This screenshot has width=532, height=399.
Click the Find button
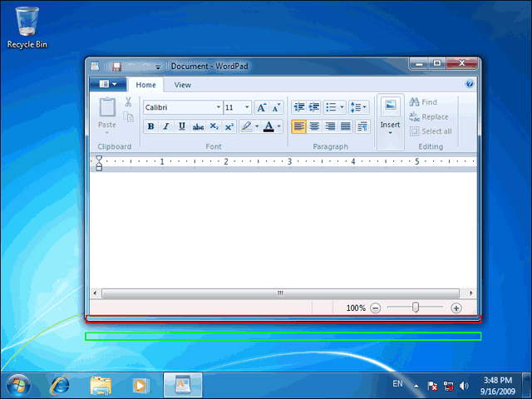tap(423, 101)
